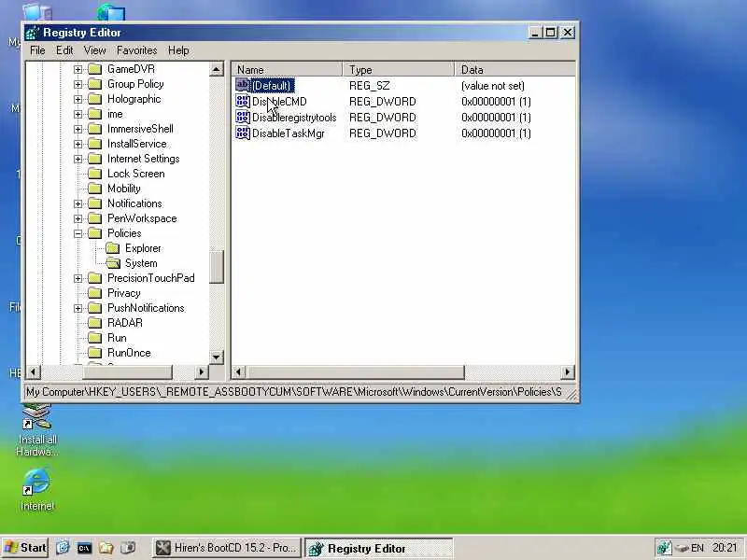
Task: Select the Privacy folder icon
Action: coord(95,293)
